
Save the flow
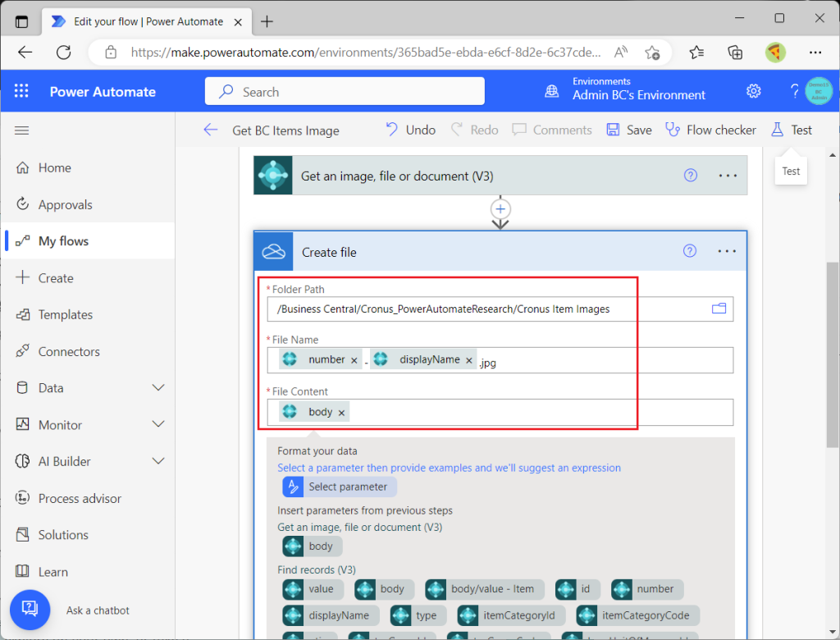tap(629, 130)
